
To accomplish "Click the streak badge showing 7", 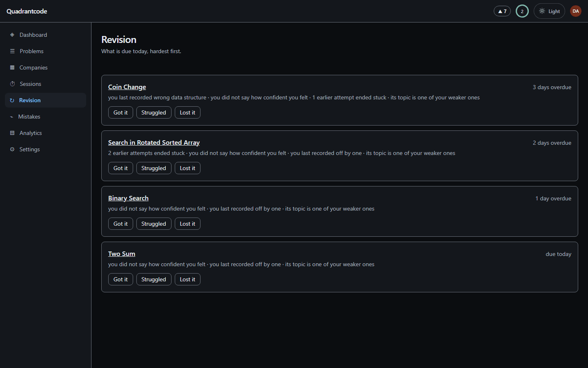I will (502, 11).
